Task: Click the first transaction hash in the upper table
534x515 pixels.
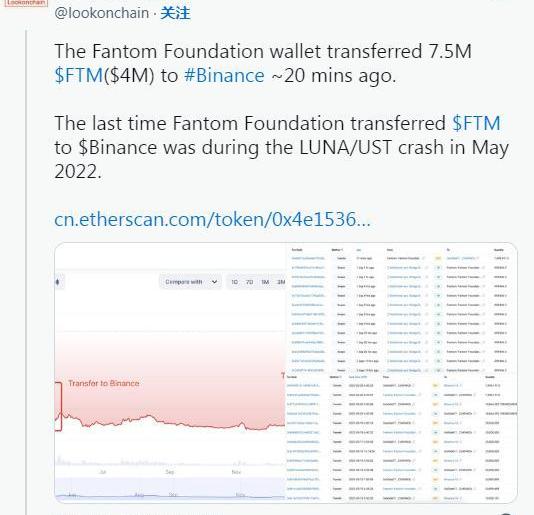Action: click(x=308, y=259)
